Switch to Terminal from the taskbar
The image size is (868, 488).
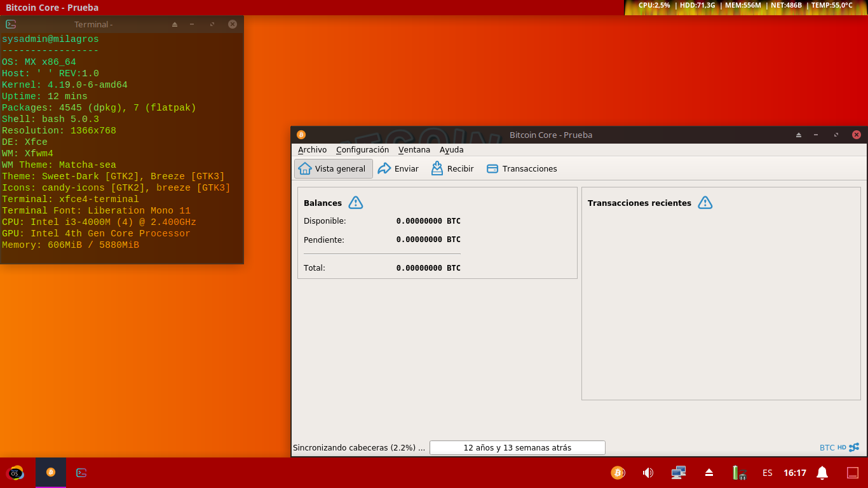(x=81, y=473)
